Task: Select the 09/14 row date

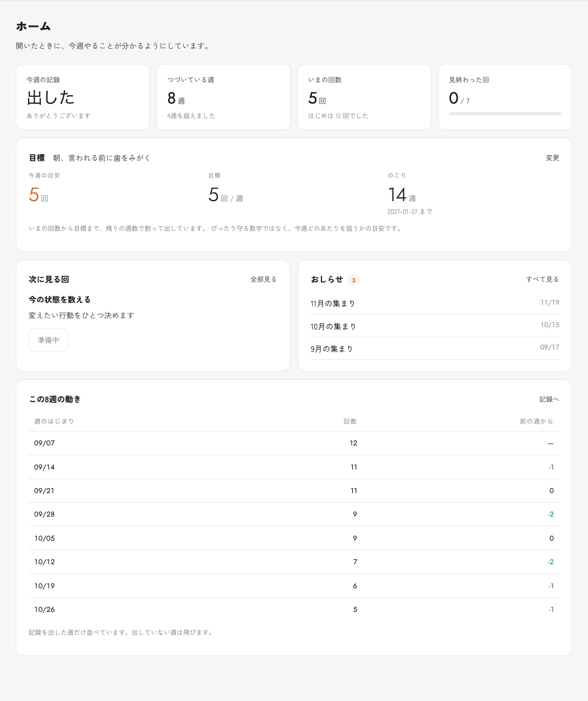Action: point(44,467)
